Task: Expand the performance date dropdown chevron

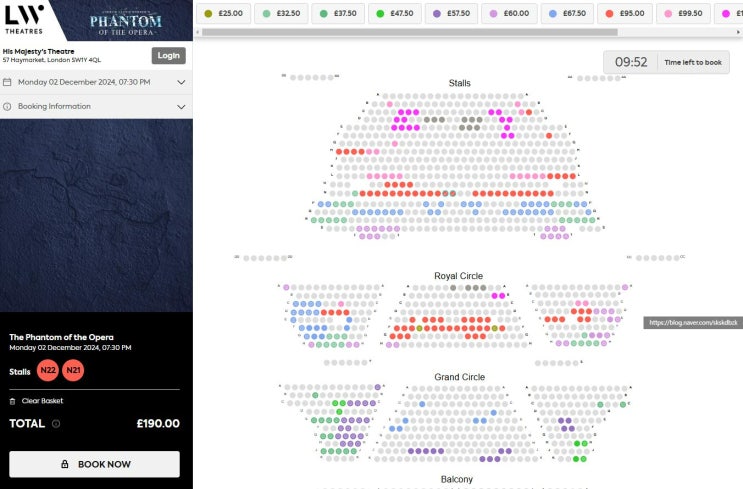Action: pyautogui.click(x=181, y=82)
